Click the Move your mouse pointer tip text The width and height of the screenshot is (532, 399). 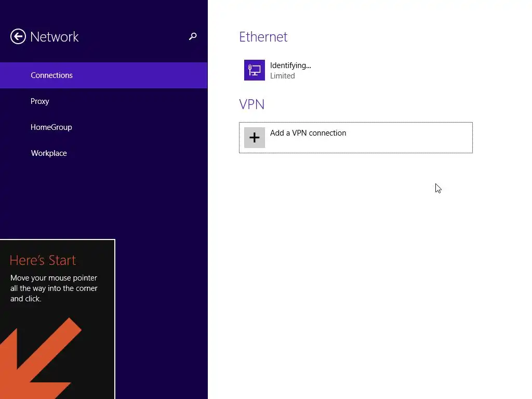point(54,288)
